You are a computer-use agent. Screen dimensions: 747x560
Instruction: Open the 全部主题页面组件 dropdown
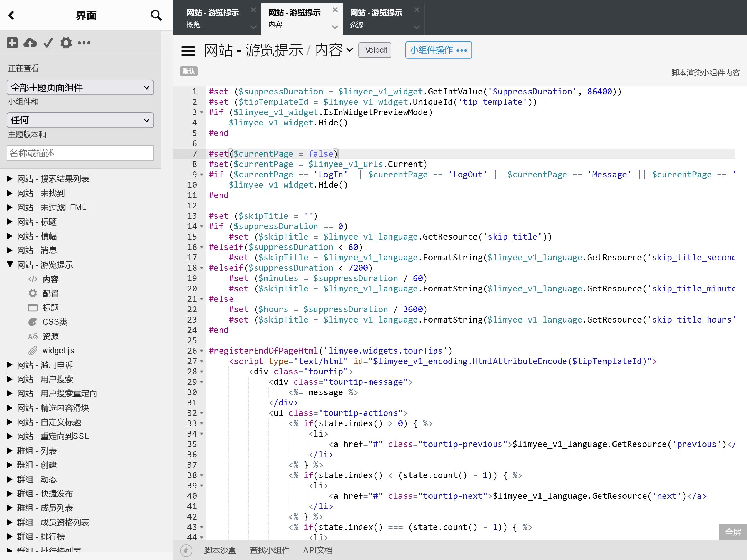tap(80, 87)
